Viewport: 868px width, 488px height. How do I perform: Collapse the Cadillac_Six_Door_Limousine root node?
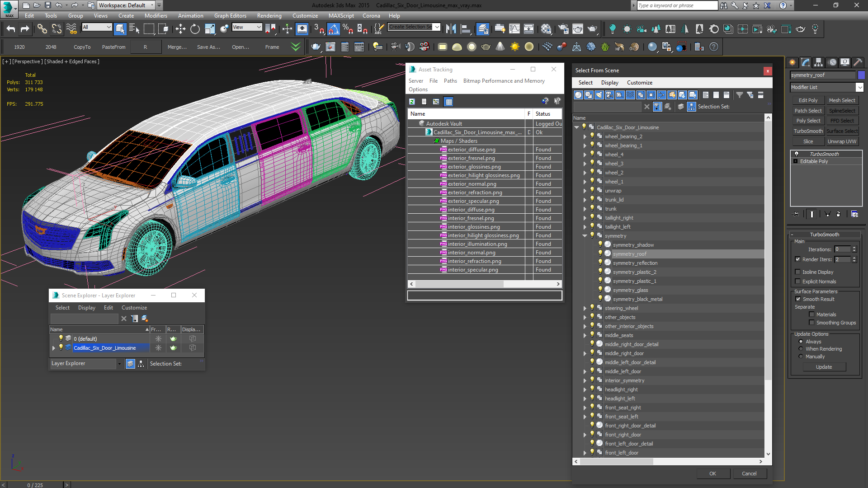click(576, 127)
